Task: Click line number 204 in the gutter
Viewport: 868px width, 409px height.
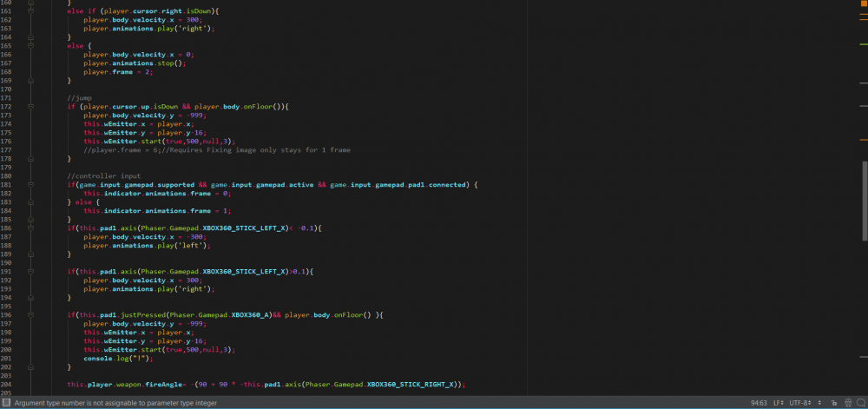Action: (x=7, y=384)
